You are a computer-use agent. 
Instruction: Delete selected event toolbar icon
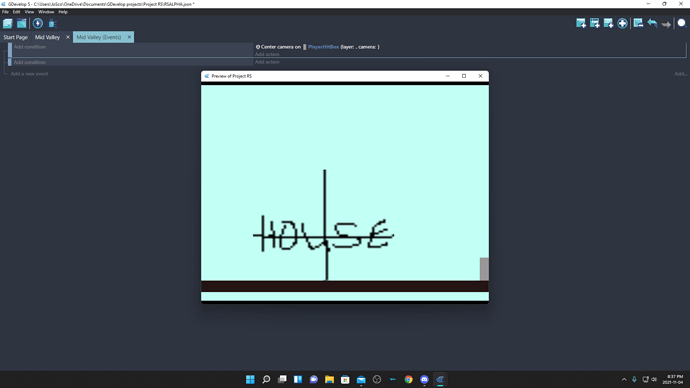click(638, 23)
